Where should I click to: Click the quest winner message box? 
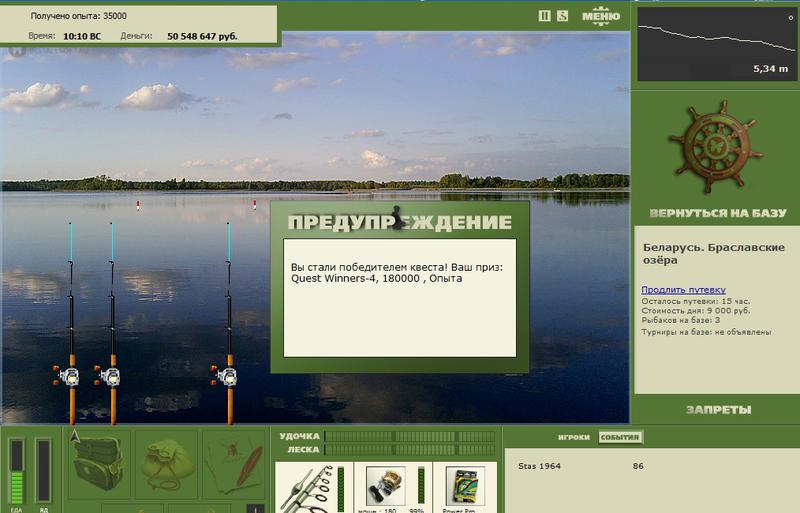pos(399,298)
